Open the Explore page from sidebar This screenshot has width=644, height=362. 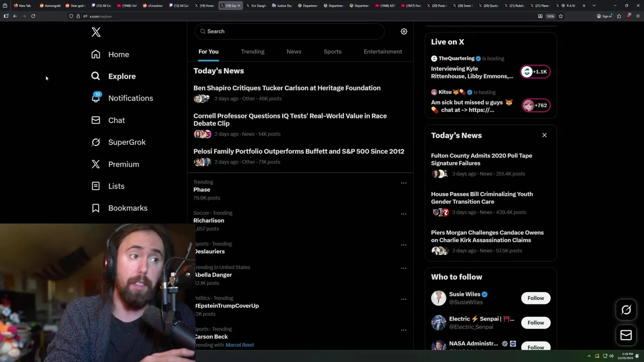114,76
